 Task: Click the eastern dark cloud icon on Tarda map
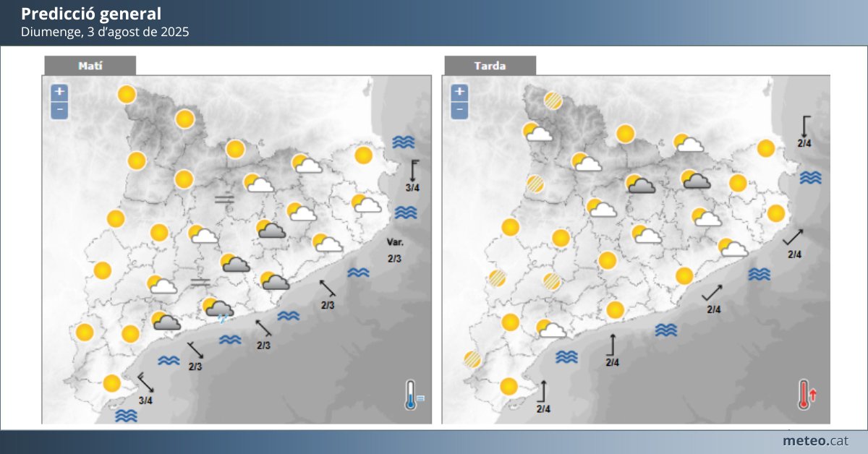pos(696,179)
